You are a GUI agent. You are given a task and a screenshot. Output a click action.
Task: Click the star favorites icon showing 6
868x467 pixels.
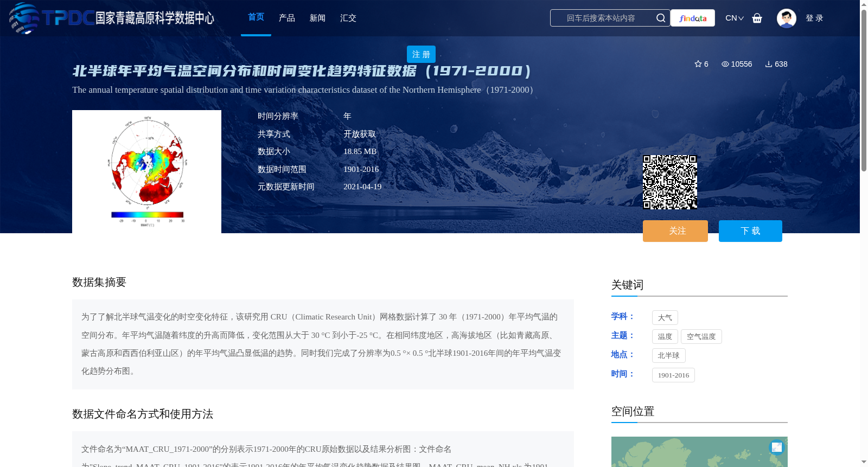[698, 64]
